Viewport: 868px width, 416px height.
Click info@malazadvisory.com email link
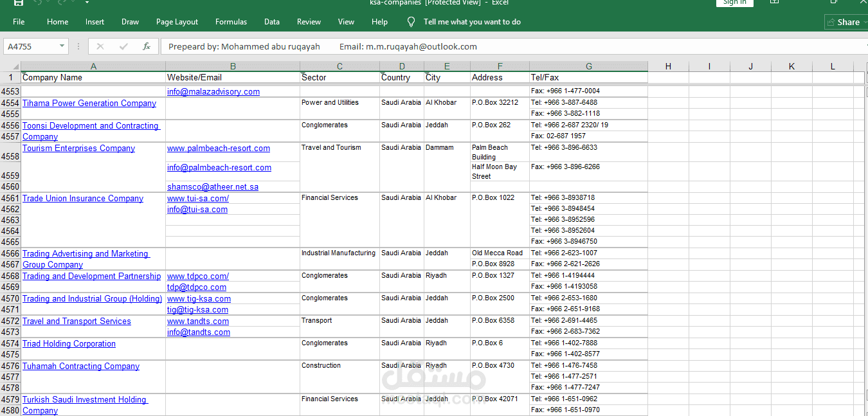click(x=213, y=91)
